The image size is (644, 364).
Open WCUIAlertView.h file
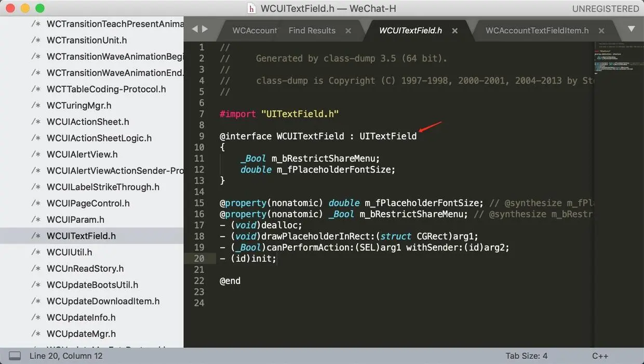82,154
